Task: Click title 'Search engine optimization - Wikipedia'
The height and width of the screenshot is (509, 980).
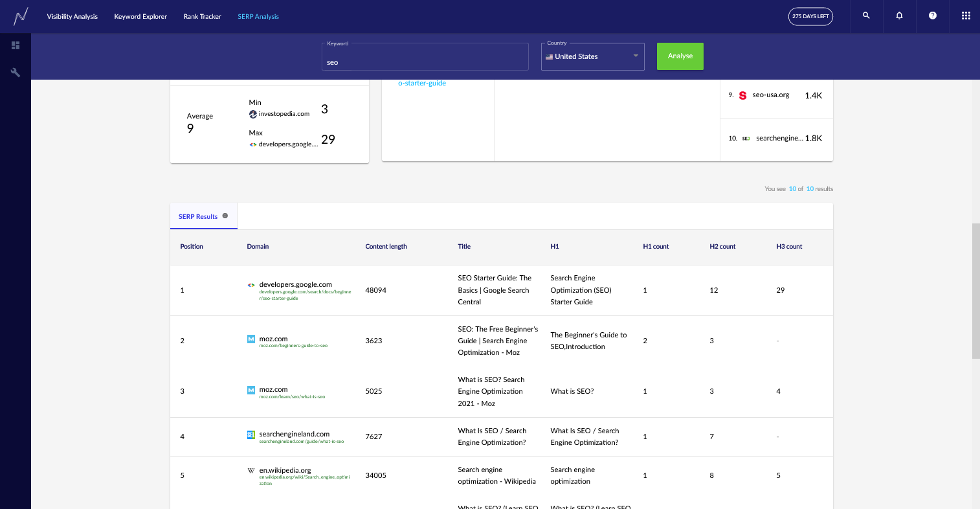Action: pos(496,475)
